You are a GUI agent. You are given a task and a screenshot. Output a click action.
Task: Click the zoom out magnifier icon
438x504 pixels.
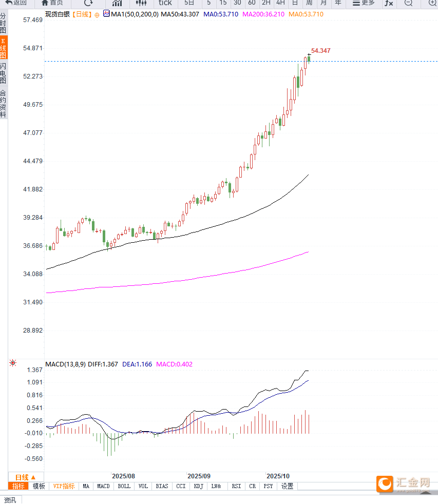pos(408,3)
